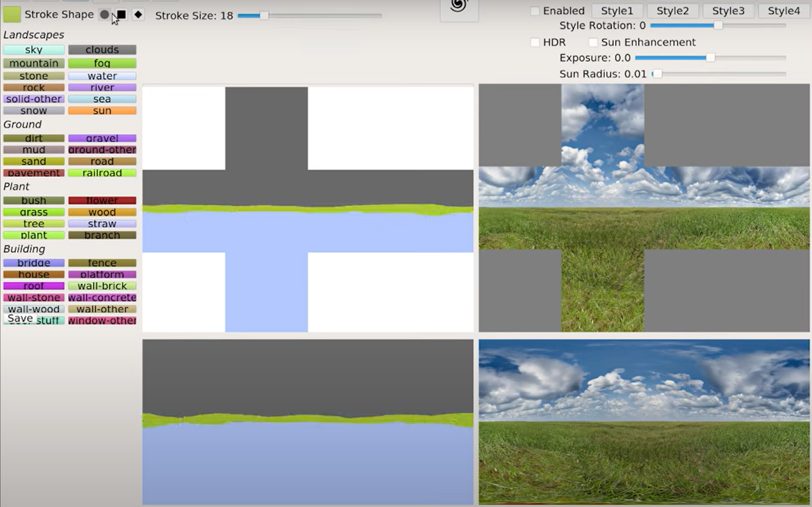
Task: Adjust the Exposure slider
Action: click(710, 58)
